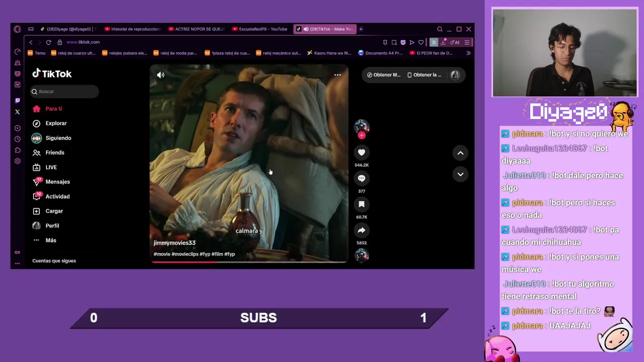Toggle the ad blocker shield icon
This screenshot has width=644, height=362.
click(x=403, y=42)
